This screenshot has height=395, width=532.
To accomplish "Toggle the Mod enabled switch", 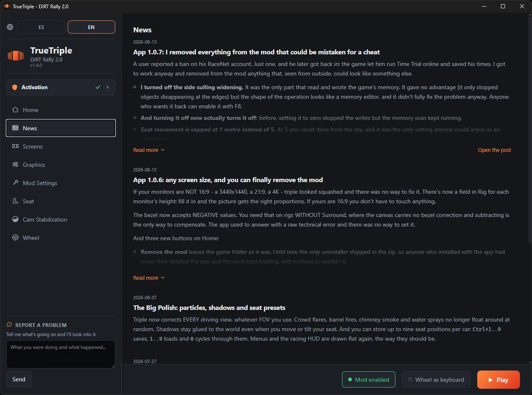I will (x=368, y=379).
